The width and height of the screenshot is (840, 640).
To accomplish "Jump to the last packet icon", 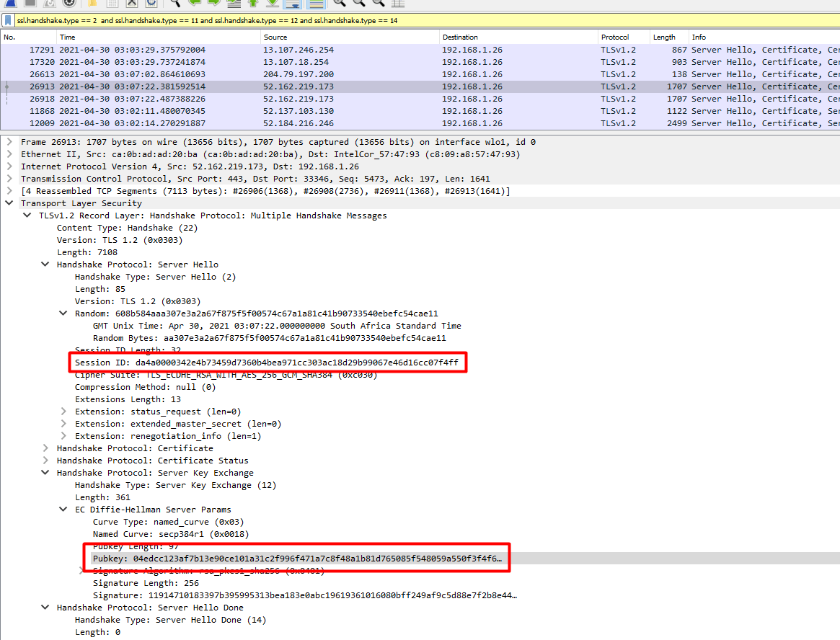I will click(273, 3).
